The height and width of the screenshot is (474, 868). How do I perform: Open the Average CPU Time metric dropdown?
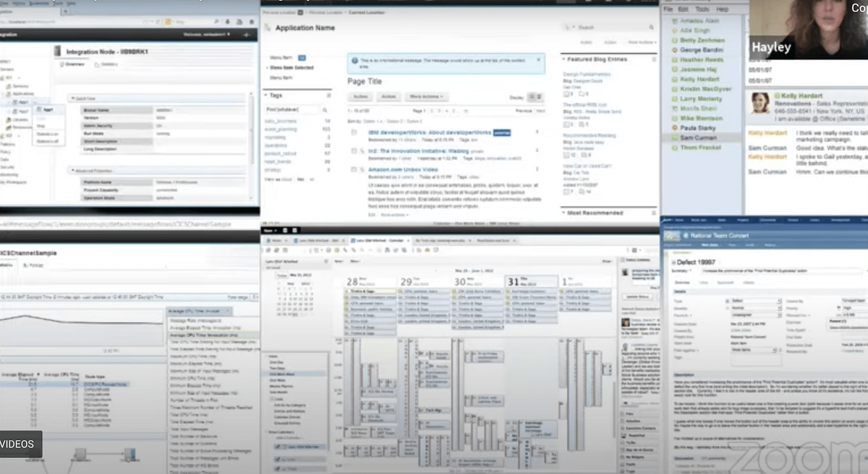coord(199,311)
